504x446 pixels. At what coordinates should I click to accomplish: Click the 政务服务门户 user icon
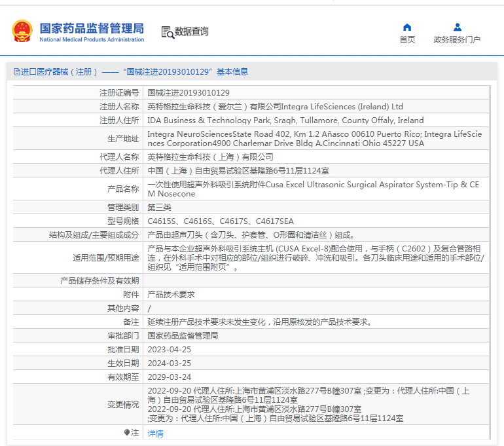click(458, 27)
